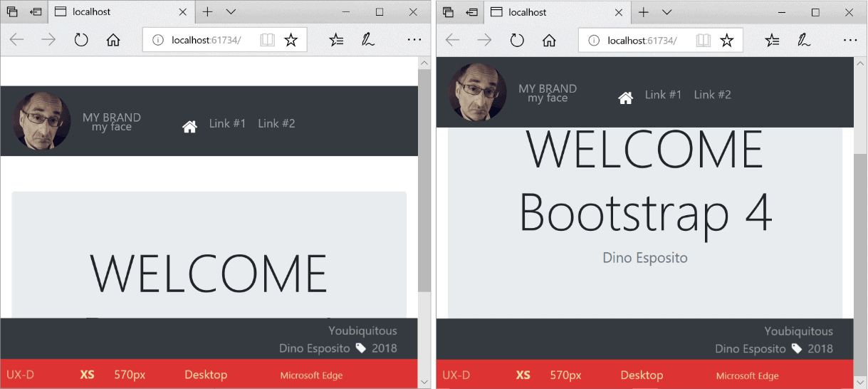The width and height of the screenshot is (868, 389).
Task: Click the back arrow in right window
Action: tap(452, 40)
